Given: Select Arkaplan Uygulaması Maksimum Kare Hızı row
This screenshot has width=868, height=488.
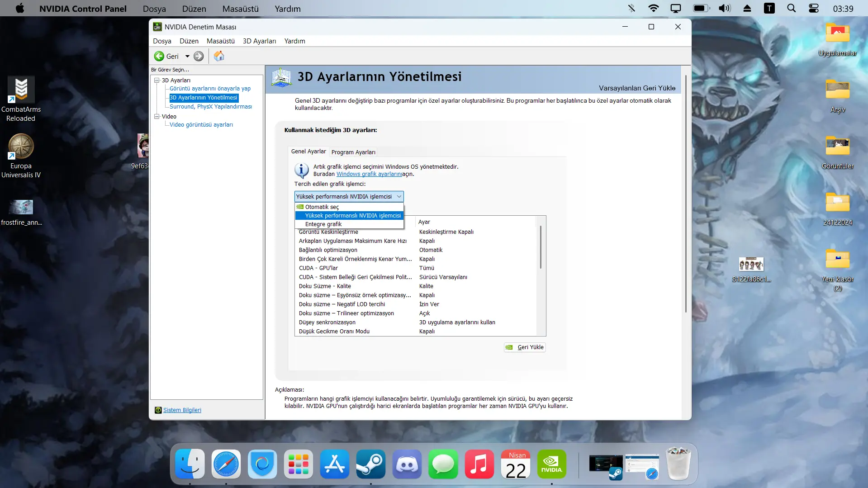Looking at the screenshot, I should (x=415, y=241).
